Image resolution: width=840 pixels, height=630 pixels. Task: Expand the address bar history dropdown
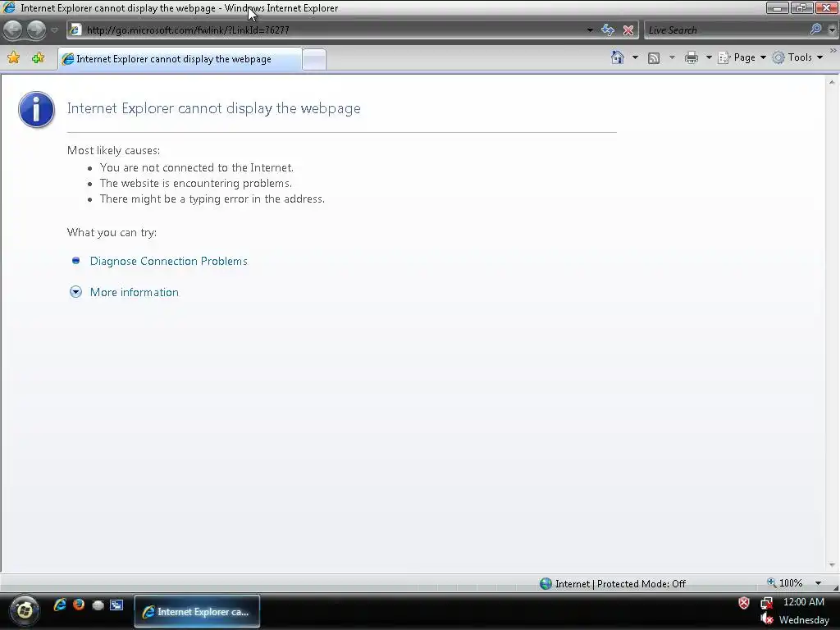[x=590, y=30]
